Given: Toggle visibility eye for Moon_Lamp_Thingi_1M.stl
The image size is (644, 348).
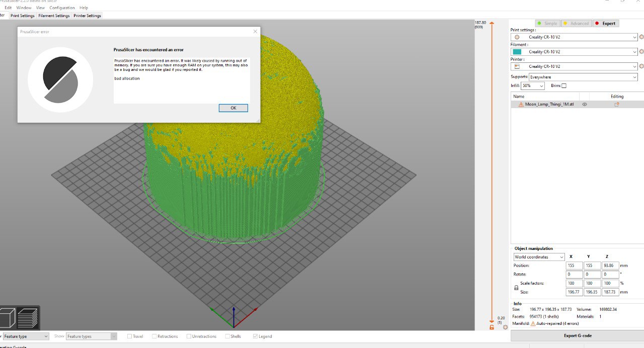Looking at the screenshot, I should (585, 105).
